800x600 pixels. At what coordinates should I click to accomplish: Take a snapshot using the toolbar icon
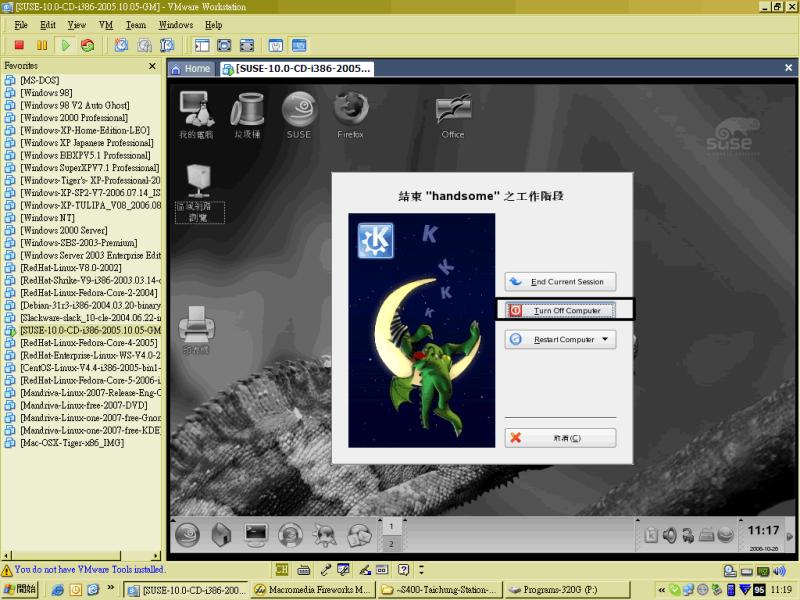tap(121, 45)
